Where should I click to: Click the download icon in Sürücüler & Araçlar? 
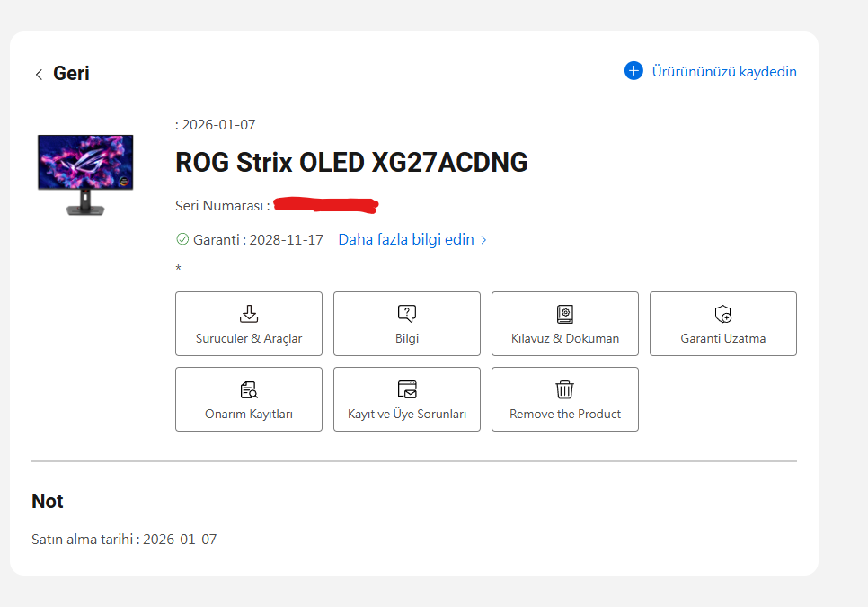249,314
